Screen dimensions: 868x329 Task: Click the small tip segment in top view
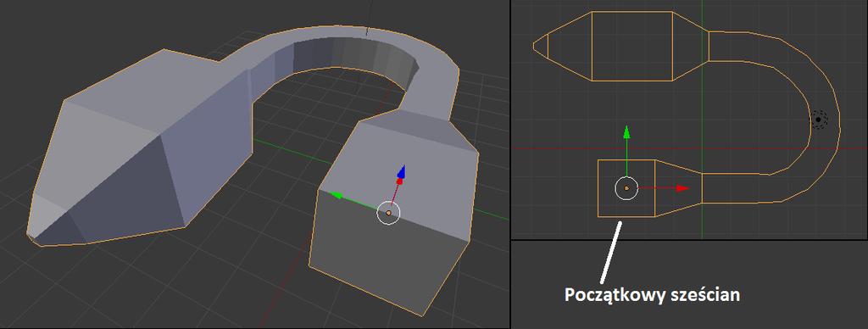click(x=542, y=46)
